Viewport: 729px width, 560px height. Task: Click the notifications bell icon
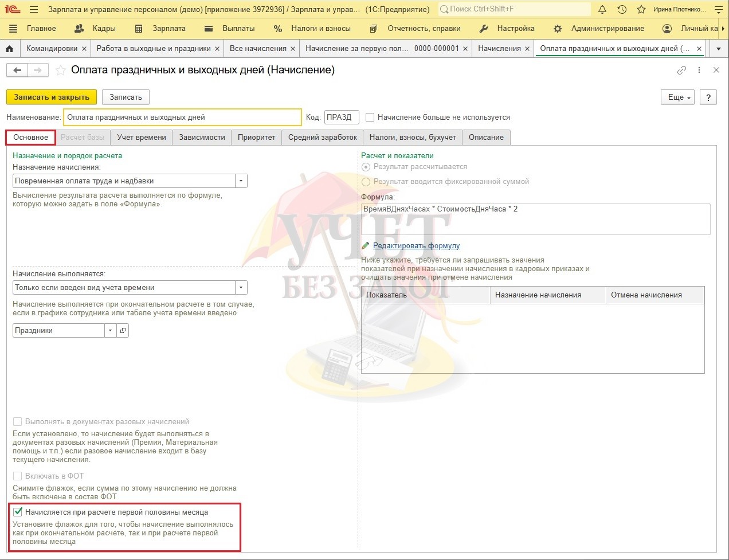click(602, 9)
